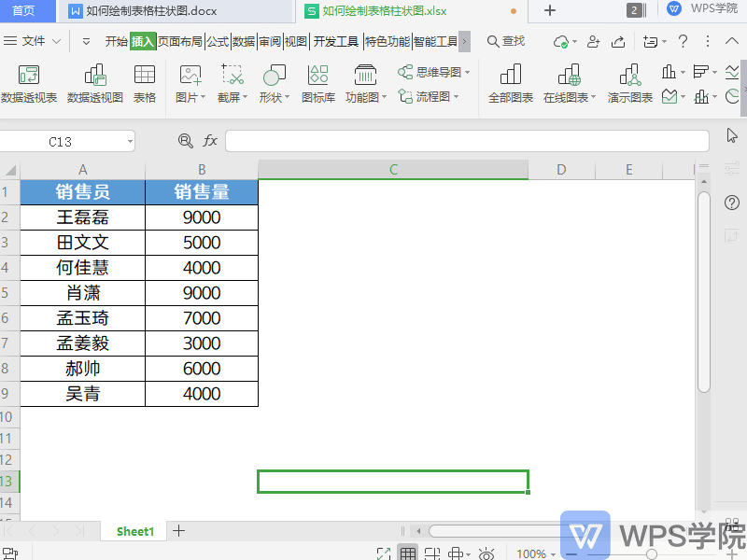
Task: Click the formula bar input field
Action: point(467,141)
